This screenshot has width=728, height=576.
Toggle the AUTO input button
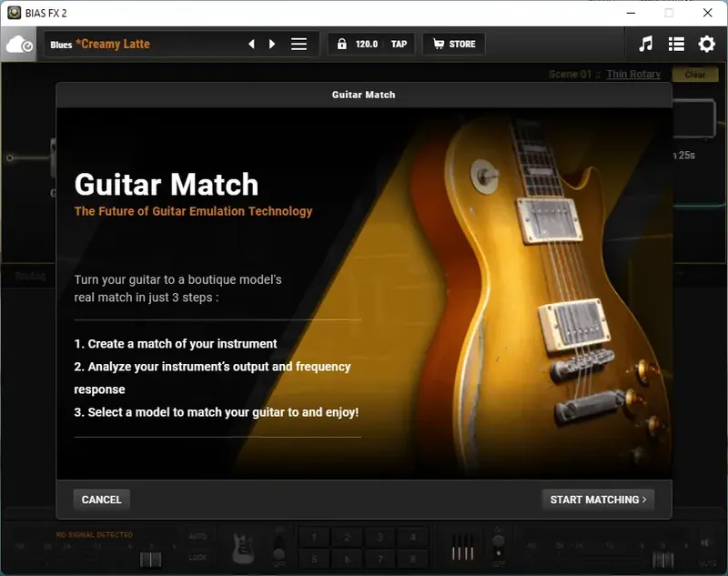197,536
